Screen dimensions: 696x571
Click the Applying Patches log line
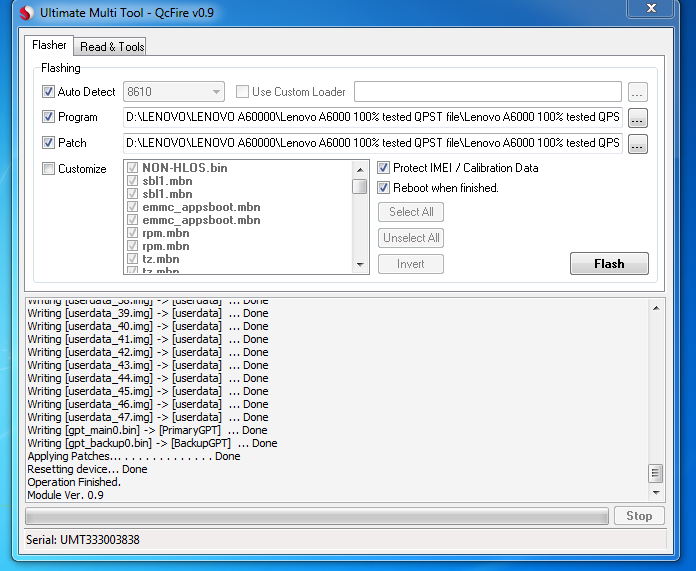pyautogui.click(x=134, y=456)
